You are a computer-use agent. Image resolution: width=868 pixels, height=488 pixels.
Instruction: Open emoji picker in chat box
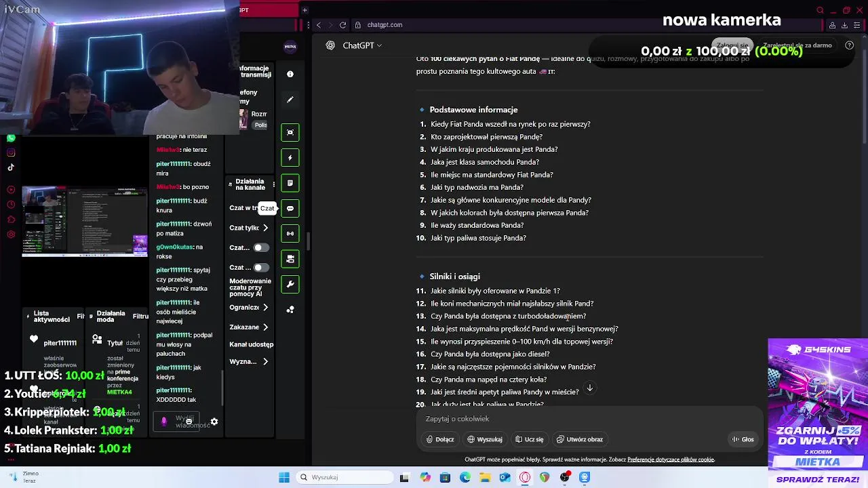[189, 422]
